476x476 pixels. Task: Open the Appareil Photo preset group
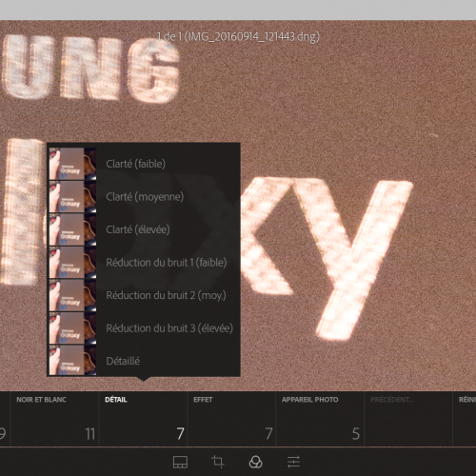(x=320, y=419)
